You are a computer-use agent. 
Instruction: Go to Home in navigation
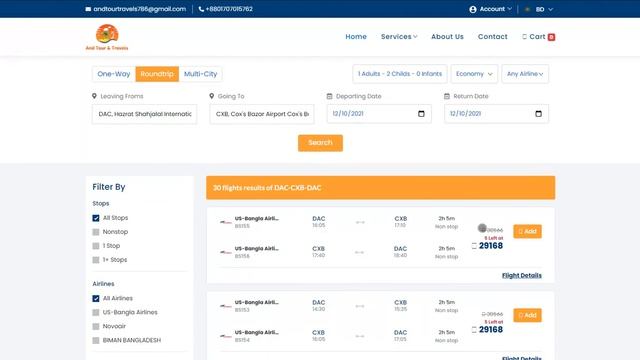[x=356, y=37]
